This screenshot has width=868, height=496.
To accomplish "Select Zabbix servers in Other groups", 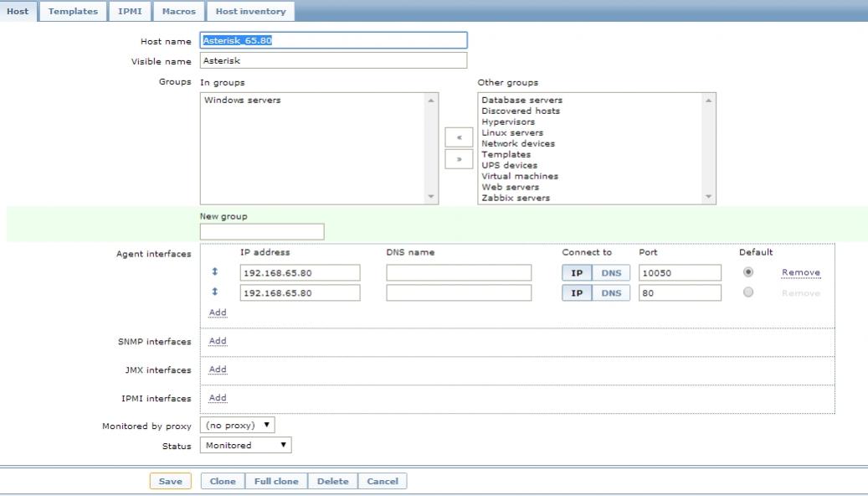I will (x=516, y=198).
